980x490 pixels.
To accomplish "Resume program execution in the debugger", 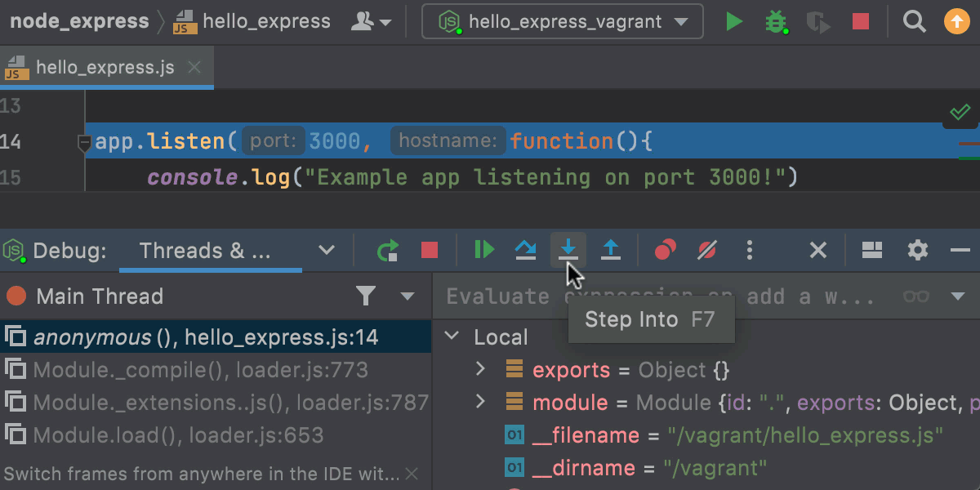I will [483, 250].
